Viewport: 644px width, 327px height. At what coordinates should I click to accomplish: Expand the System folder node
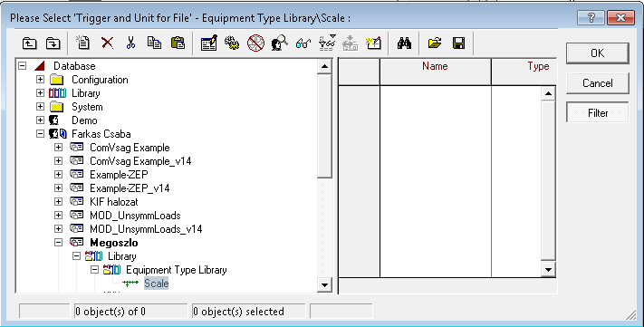40,107
